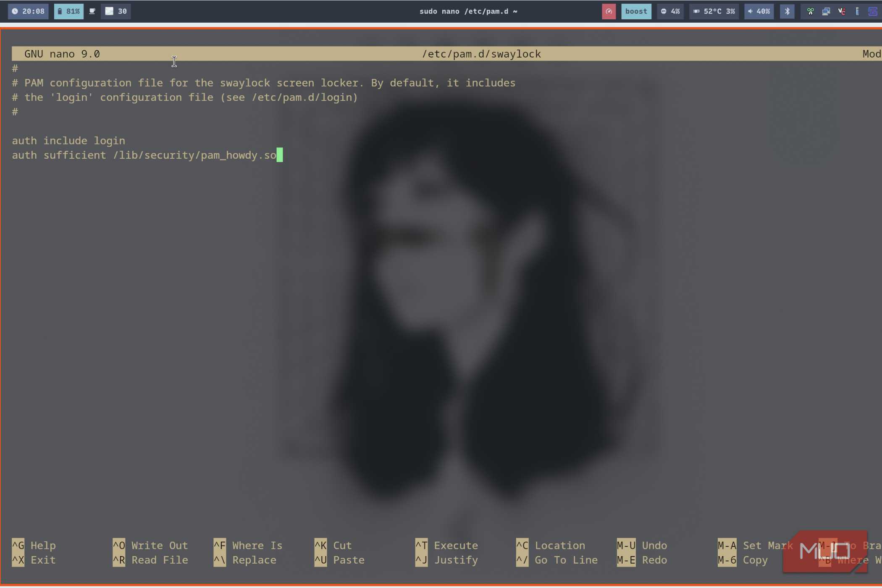The width and height of the screenshot is (882, 588).
Task: Click the ^G Help shortcut
Action: coord(34,546)
